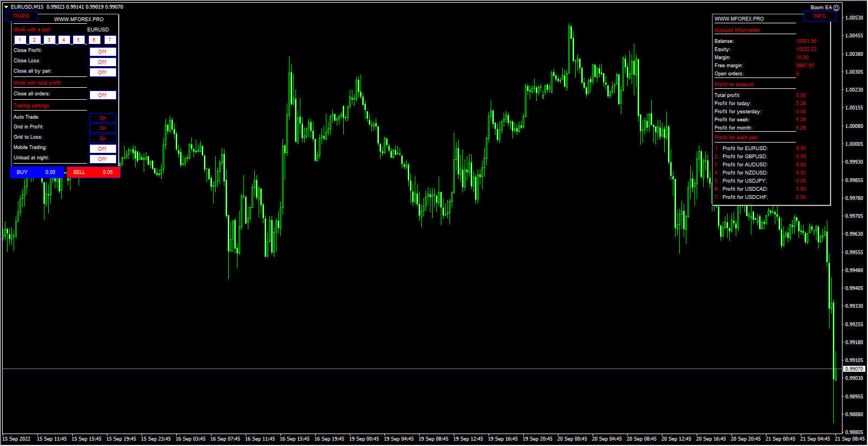Click the Work with total profit heading
This screenshot has width=868, height=446.
click(37, 83)
